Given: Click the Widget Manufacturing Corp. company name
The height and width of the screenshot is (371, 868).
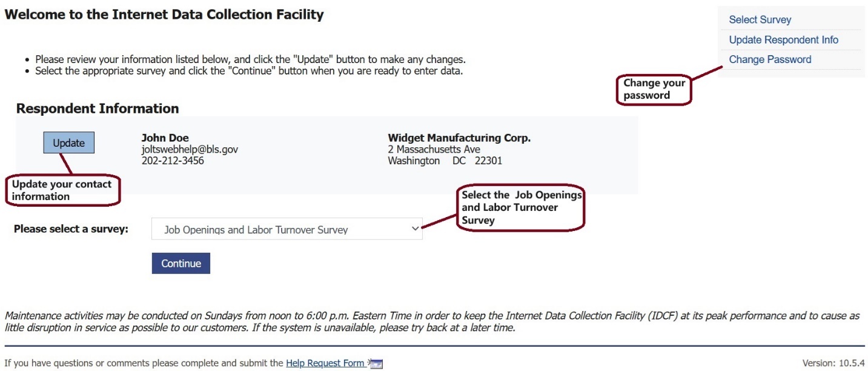Looking at the screenshot, I should coord(459,138).
